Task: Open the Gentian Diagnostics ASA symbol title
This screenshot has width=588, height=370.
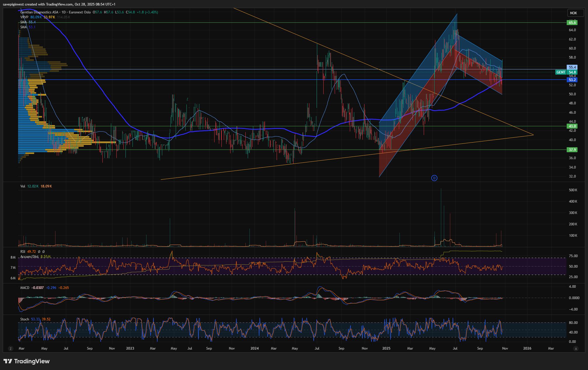Action: point(39,12)
